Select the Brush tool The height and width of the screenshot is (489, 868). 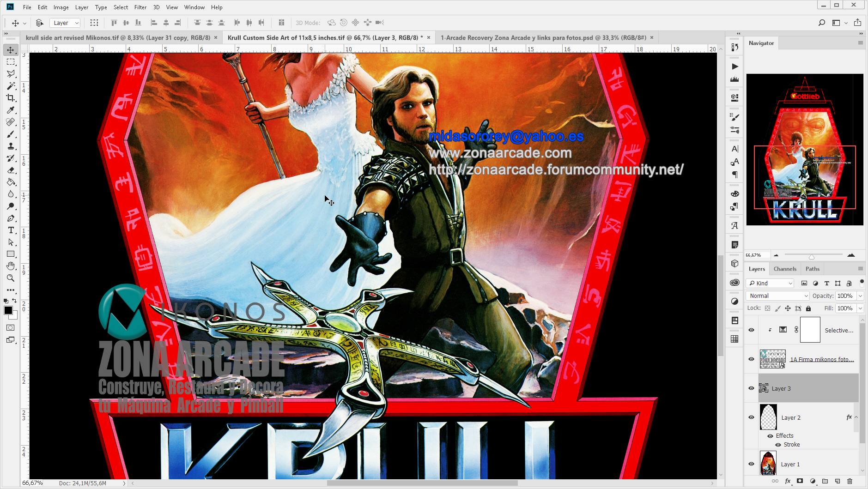(11, 134)
